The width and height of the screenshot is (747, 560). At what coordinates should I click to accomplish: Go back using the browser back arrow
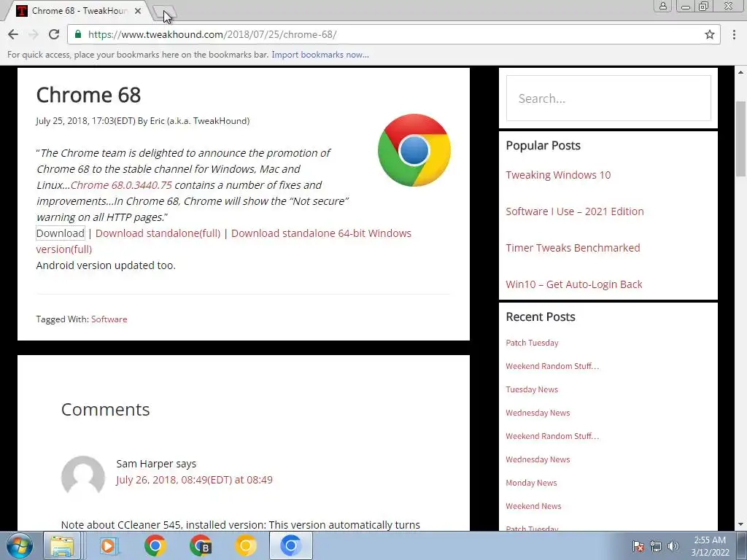[13, 34]
